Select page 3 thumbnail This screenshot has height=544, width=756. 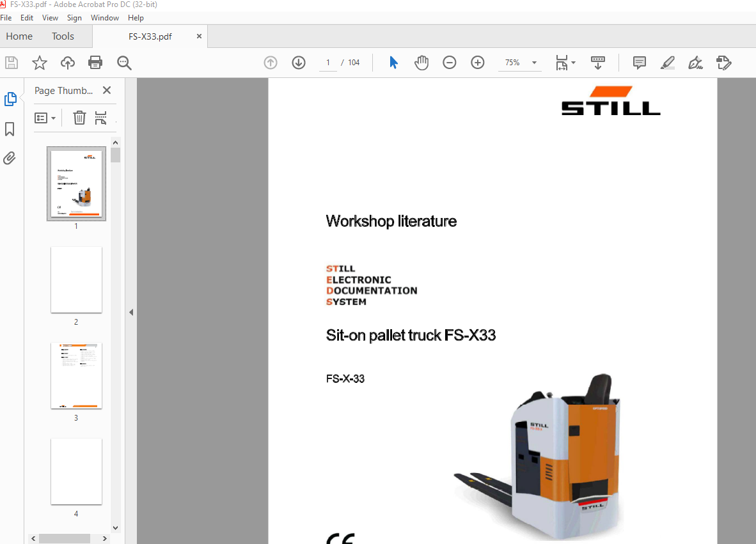tap(76, 376)
